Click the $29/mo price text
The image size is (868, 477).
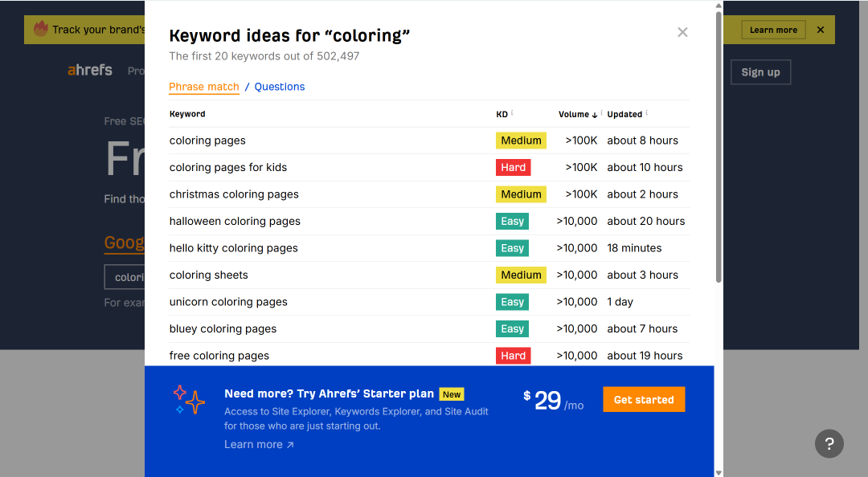pos(554,401)
